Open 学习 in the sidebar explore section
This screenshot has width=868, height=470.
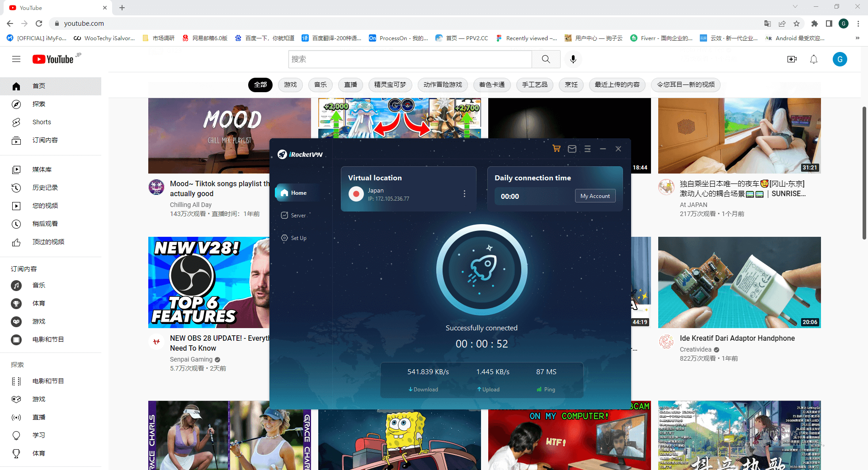point(51,435)
